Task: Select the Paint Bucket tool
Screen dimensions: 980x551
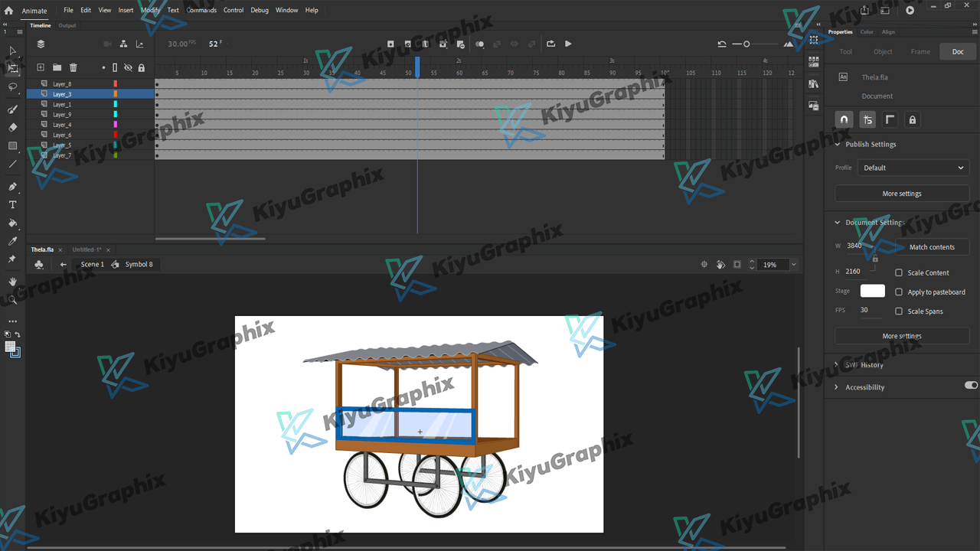Action: (12, 223)
